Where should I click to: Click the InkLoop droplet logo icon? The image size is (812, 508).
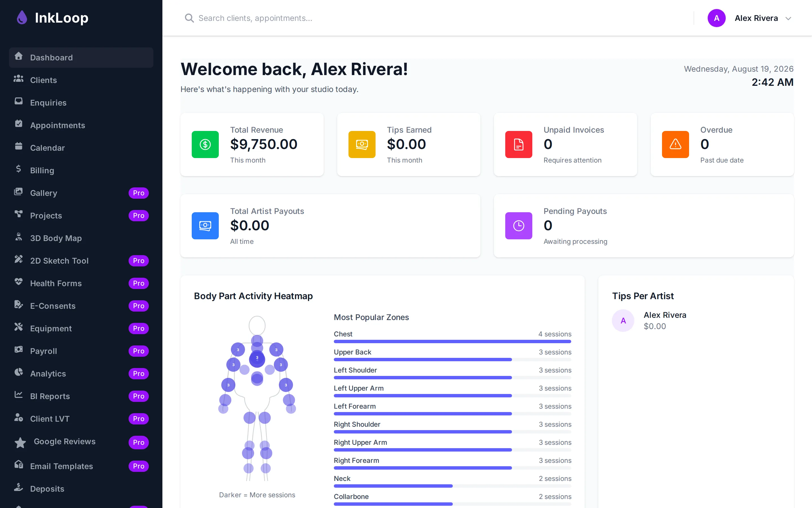coord(22,17)
